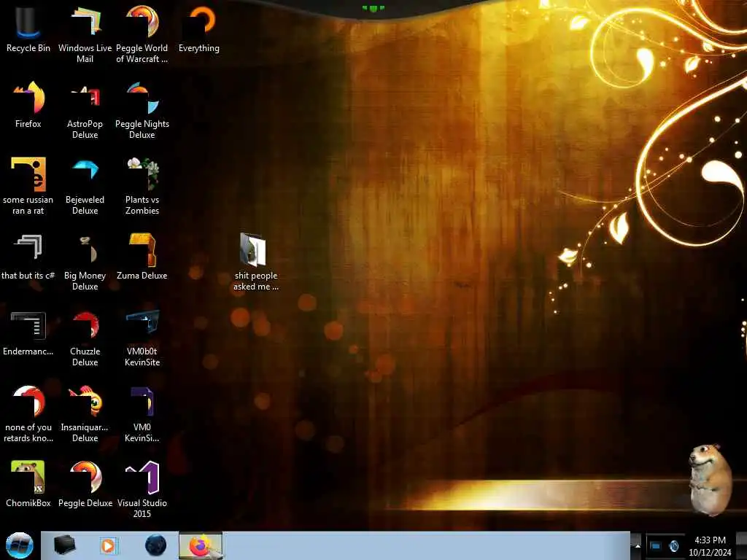This screenshot has width=747, height=560.
Task: Select the Firefox desktop shortcut
Action: 28,105
